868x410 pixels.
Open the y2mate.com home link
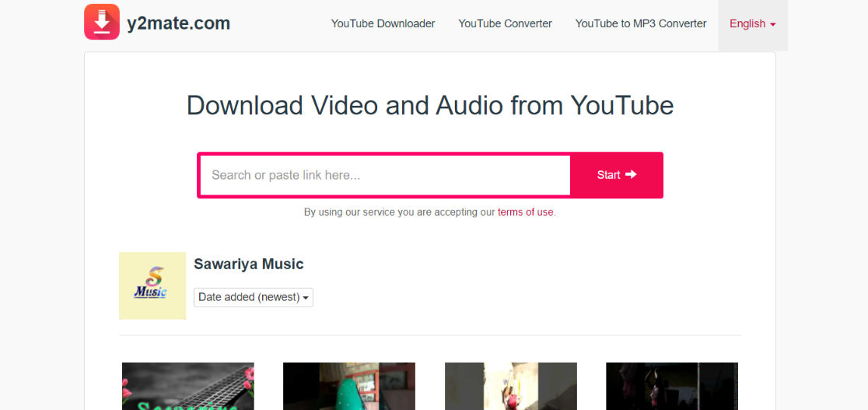178,23
